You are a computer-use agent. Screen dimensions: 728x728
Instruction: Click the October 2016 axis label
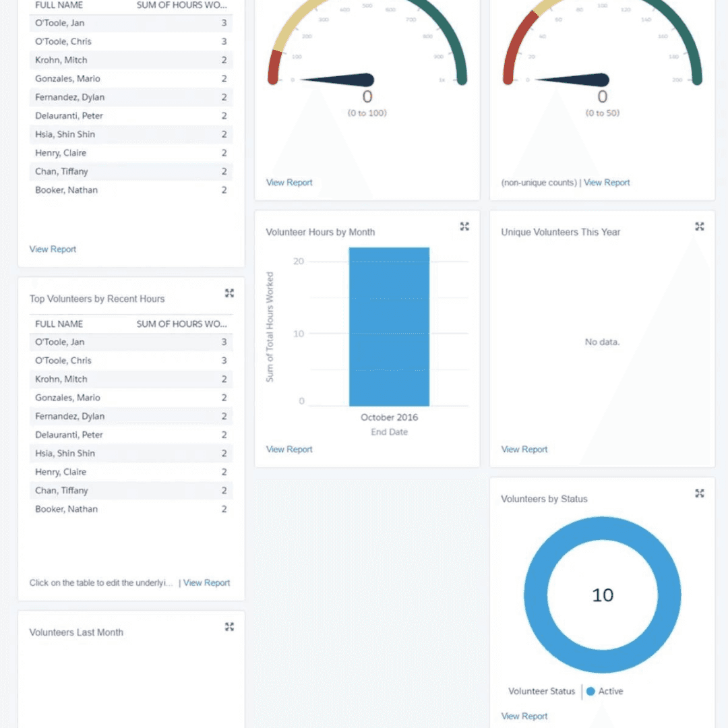(x=389, y=417)
